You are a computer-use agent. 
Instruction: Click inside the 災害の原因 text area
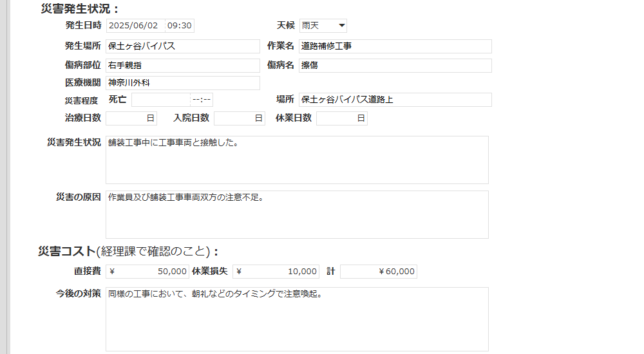(x=297, y=214)
